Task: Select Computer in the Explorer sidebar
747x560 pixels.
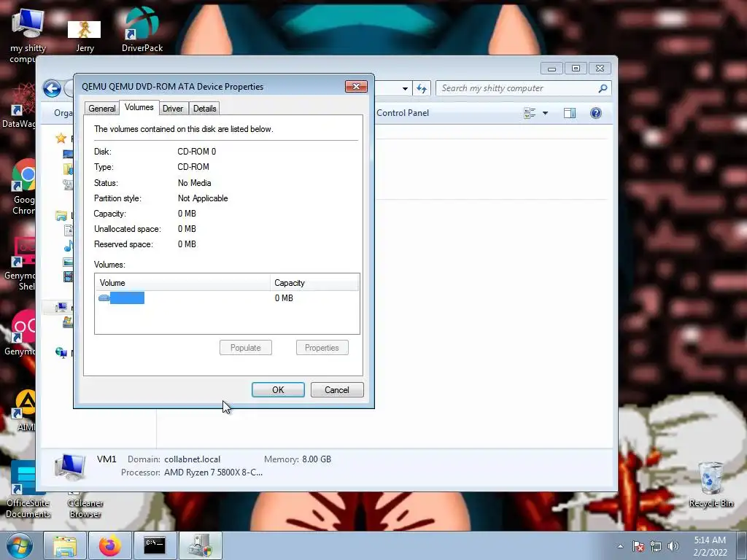Action: 61,307
